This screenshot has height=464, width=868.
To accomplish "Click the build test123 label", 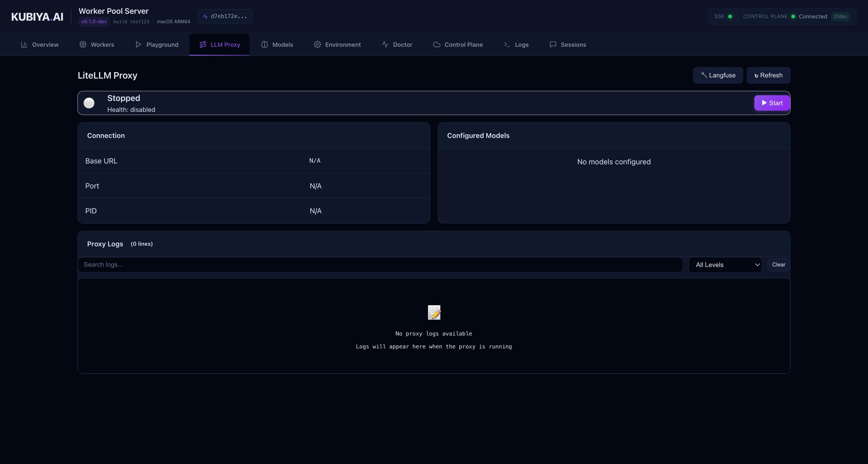I will pos(131,22).
